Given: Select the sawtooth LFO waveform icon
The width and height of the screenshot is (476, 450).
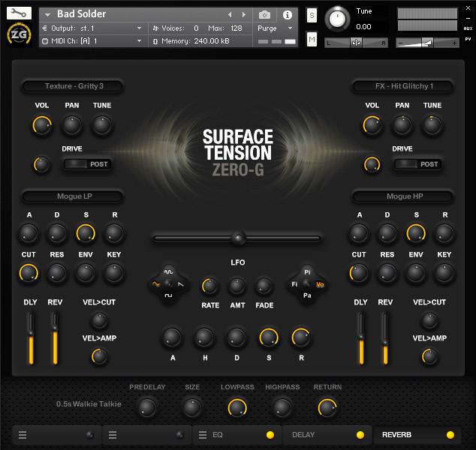Looking at the screenshot, I should point(181,284).
